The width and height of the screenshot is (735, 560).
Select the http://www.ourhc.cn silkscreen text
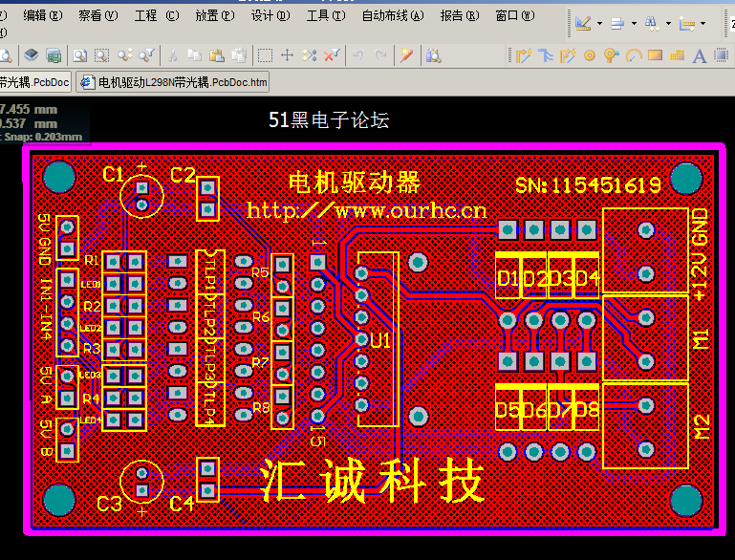click(367, 211)
